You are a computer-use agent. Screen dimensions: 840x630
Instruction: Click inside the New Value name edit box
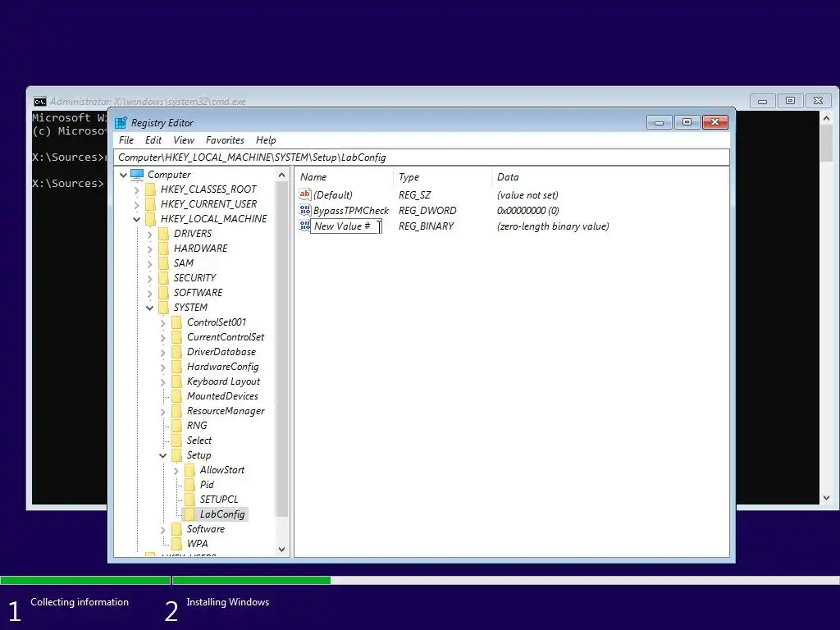pyautogui.click(x=346, y=226)
